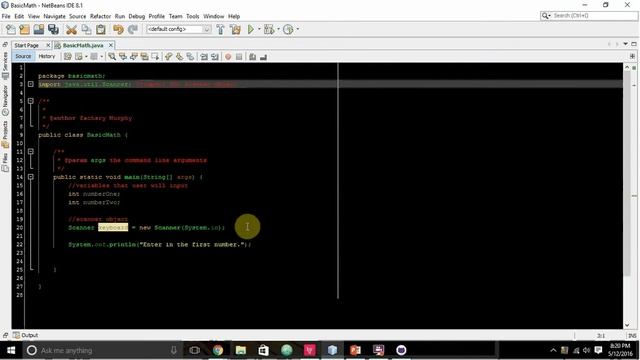The width and height of the screenshot is (640, 360).
Task: Open the Refactor menu
Action: coord(100,16)
